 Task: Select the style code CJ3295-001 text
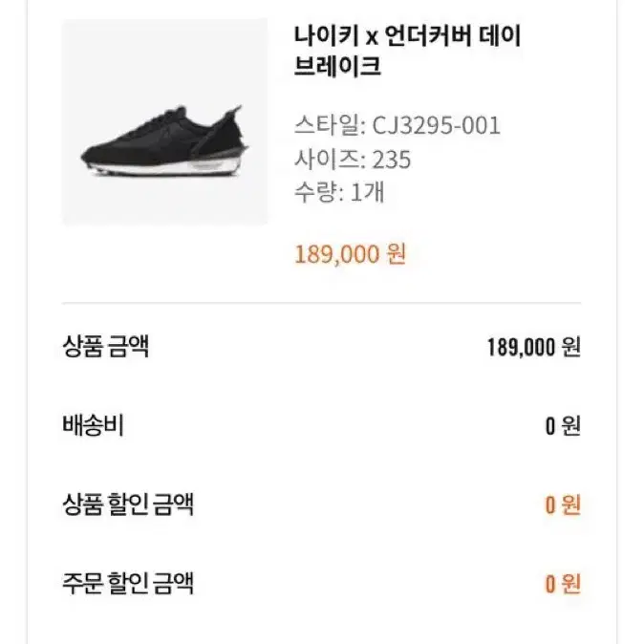point(436,125)
